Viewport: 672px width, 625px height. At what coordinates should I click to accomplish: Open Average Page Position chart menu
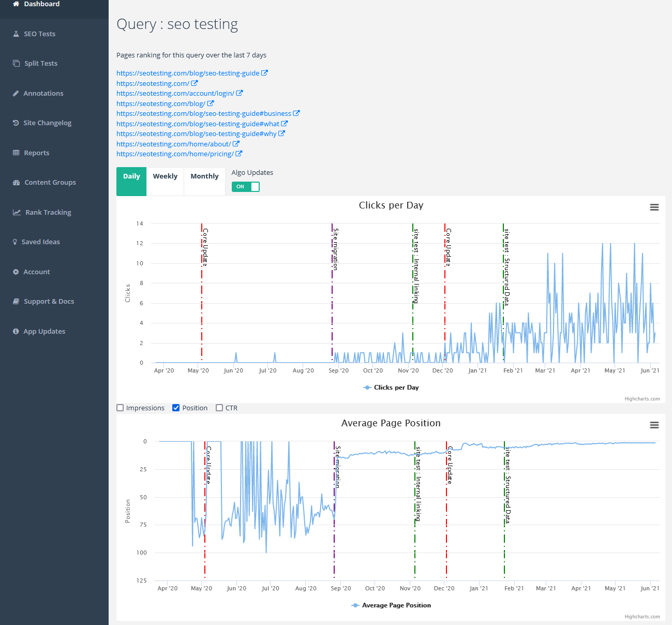pyautogui.click(x=654, y=425)
